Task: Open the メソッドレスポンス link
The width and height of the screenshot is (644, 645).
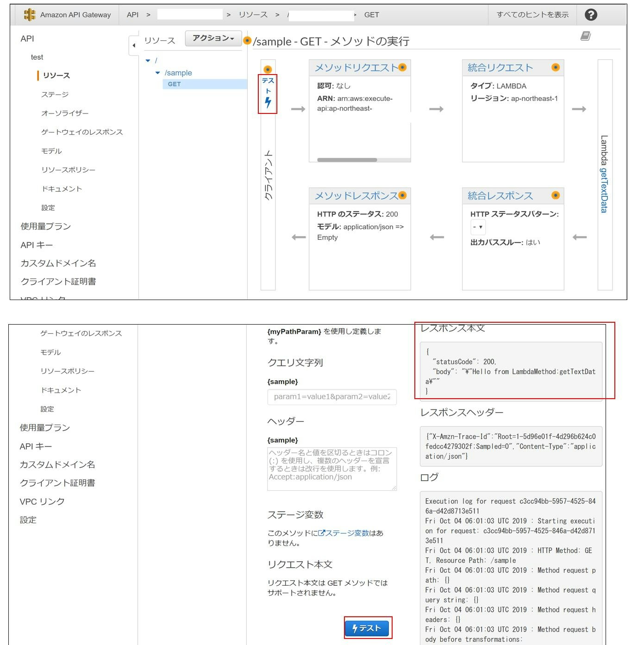Action: pyautogui.click(x=356, y=195)
